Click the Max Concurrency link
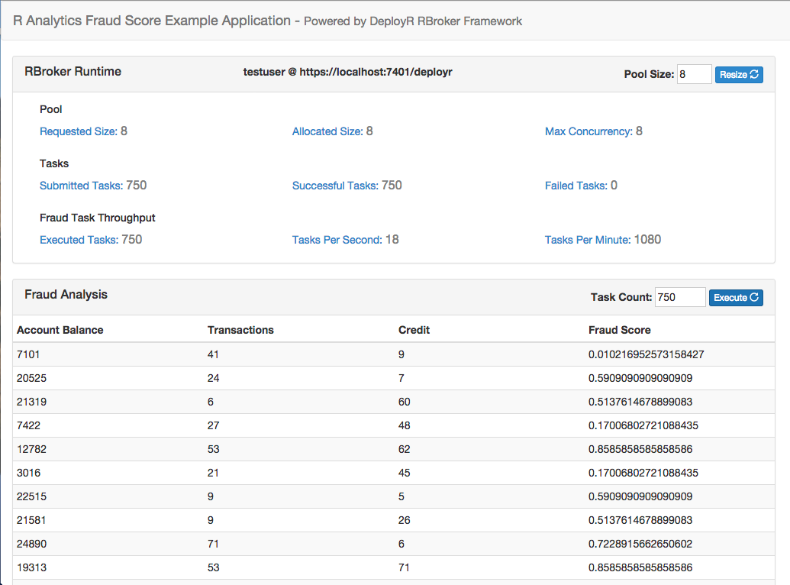Viewport: 790px width, 585px height. [588, 131]
